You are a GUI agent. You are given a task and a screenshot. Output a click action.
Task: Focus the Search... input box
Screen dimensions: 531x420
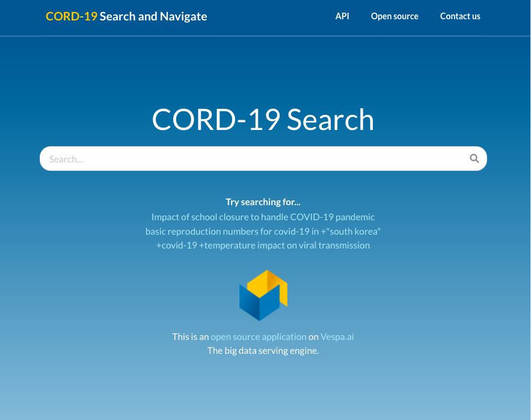point(253,159)
